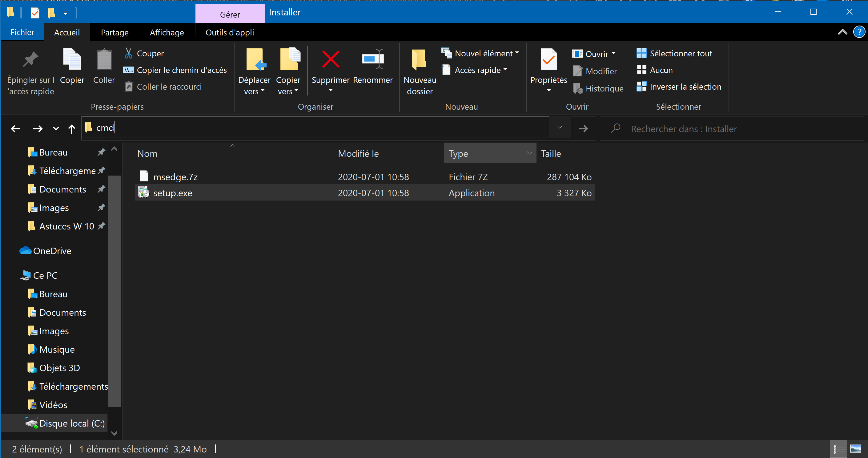Viewport: 868px width, 458px height.
Task: Click the Renommer icon in ribbon
Action: 373,59
